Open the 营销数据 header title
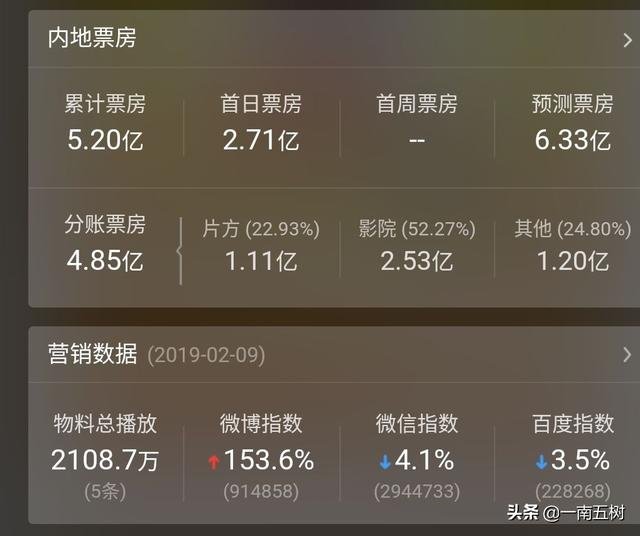640x536 pixels. (x=92, y=354)
